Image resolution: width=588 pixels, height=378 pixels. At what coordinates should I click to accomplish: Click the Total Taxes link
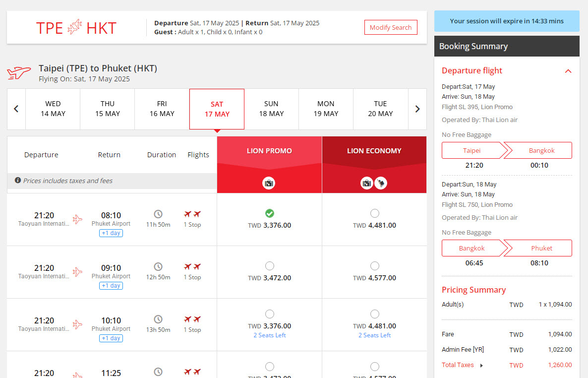pyautogui.click(x=458, y=365)
